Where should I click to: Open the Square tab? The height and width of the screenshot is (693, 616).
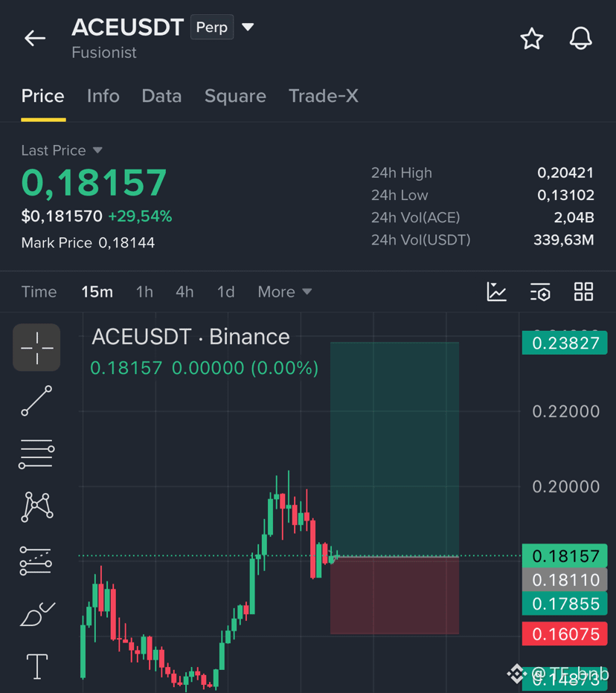(235, 96)
